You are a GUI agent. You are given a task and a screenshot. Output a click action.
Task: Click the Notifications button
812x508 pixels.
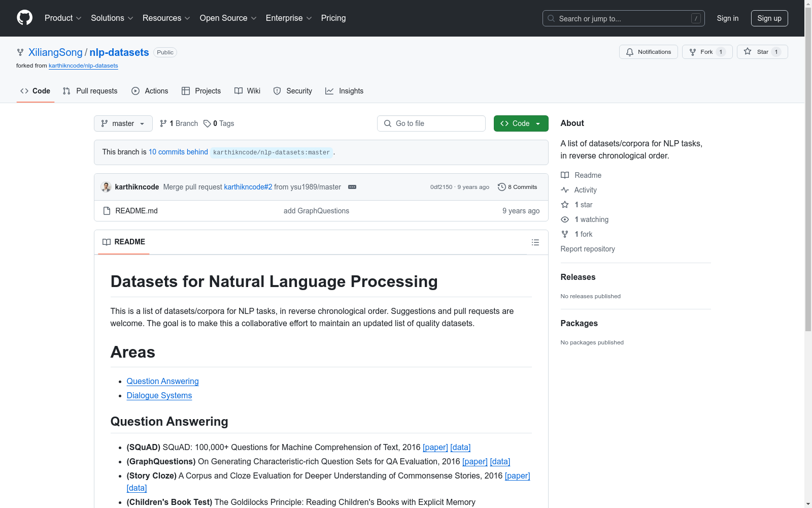tap(649, 52)
